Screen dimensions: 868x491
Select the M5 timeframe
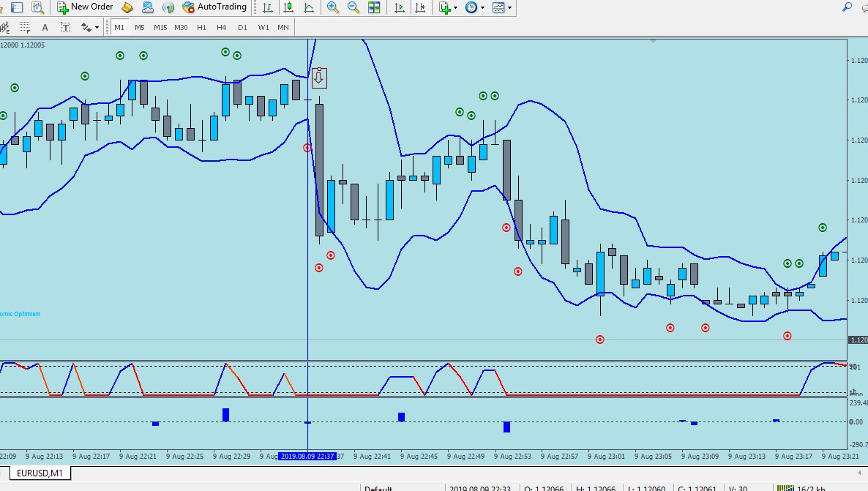tap(140, 27)
